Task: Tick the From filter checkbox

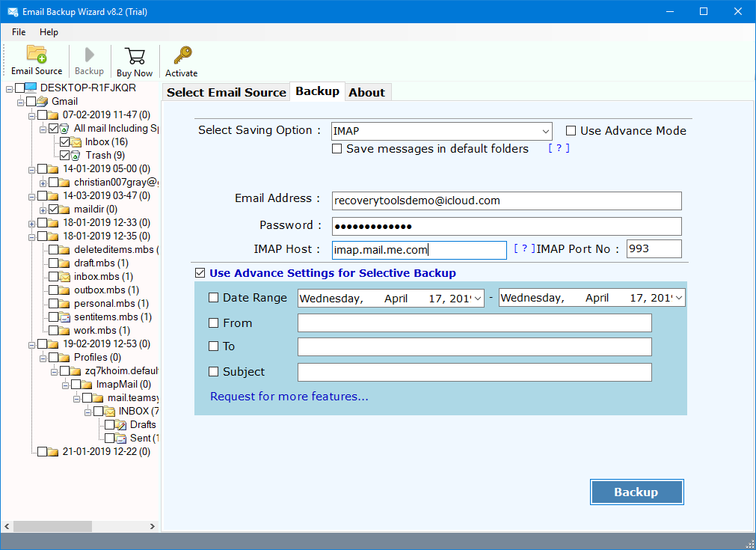Action: pos(214,323)
